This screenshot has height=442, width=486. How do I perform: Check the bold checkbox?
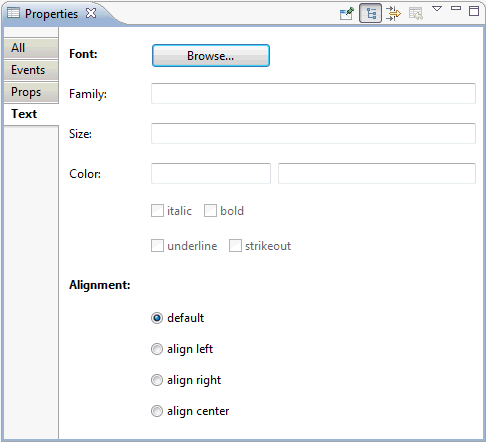[210, 211]
